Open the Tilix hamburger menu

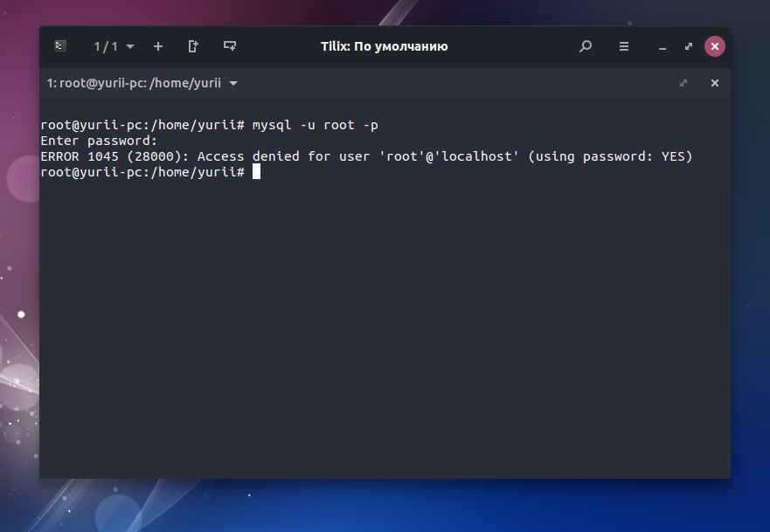coord(624,46)
